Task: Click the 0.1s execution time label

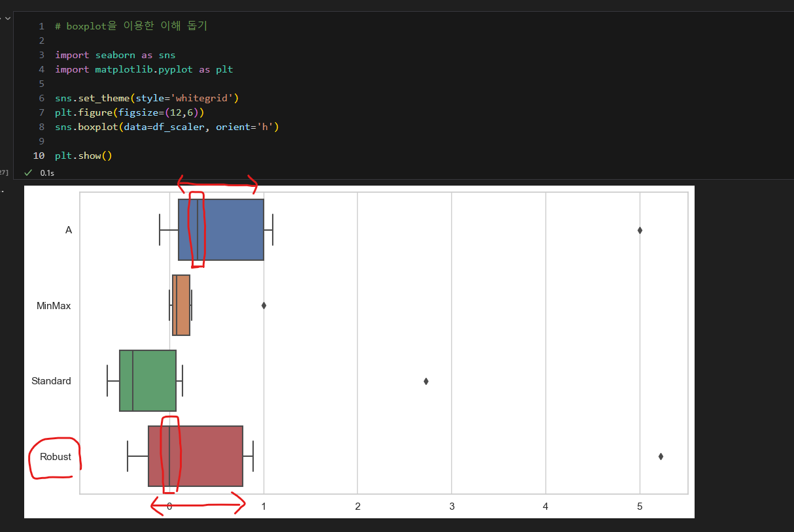Action: click(x=47, y=173)
